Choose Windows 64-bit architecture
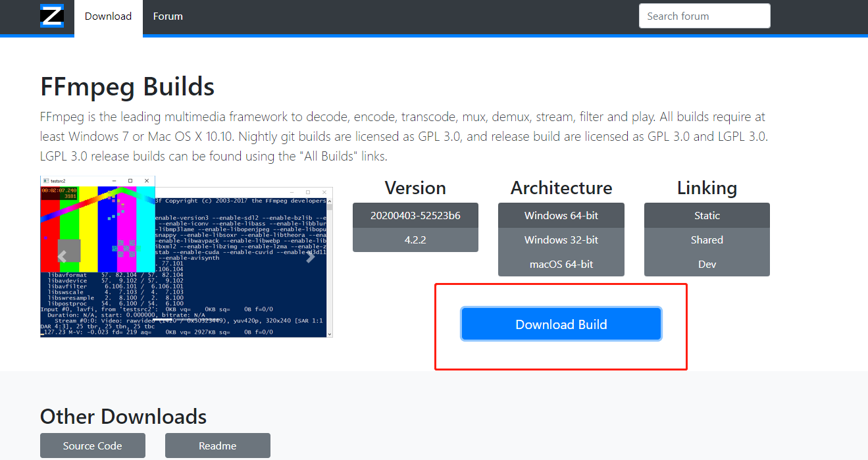The height and width of the screenshot is (460, 868). (561, 215)
